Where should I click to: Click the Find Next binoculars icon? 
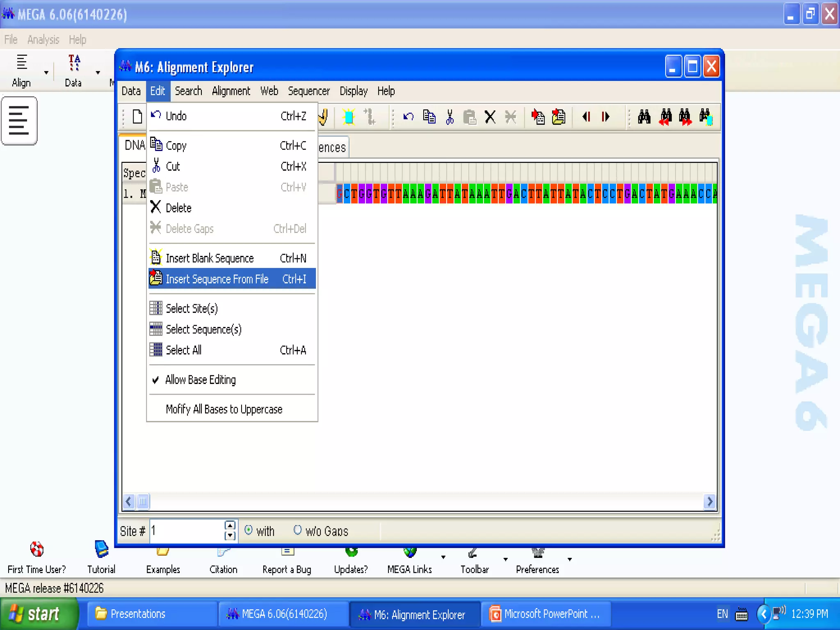[685, 117]
